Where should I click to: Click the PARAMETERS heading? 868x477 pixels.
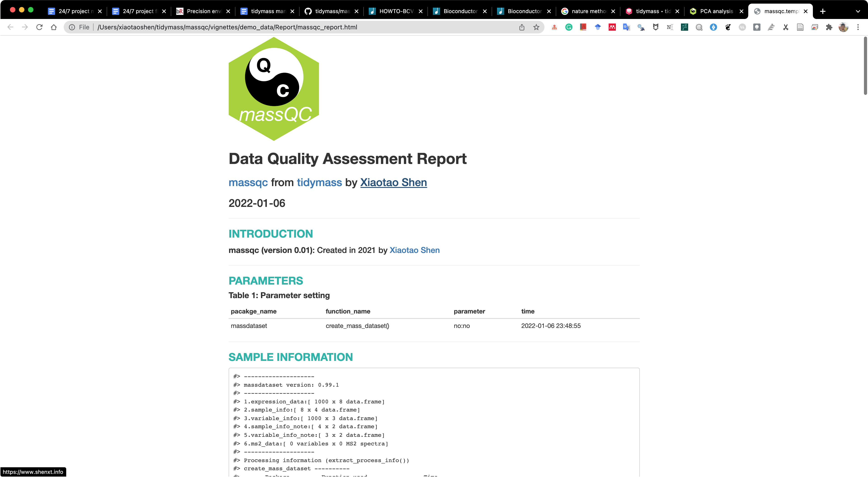coord(265,281)
